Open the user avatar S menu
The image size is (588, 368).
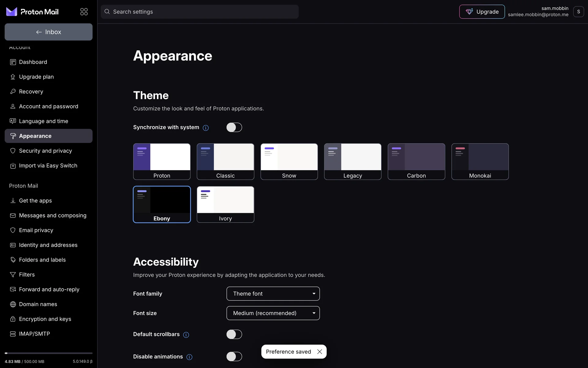click(x=578, y=12)
